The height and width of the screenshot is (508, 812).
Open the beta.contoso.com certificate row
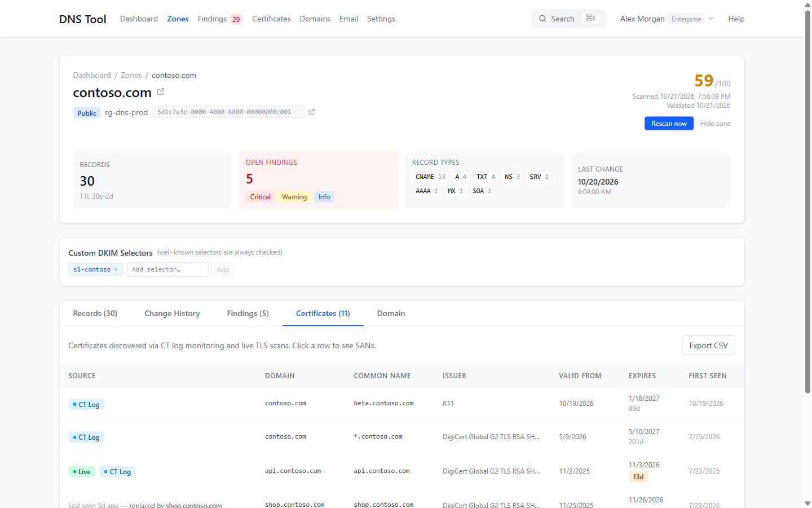402,404
